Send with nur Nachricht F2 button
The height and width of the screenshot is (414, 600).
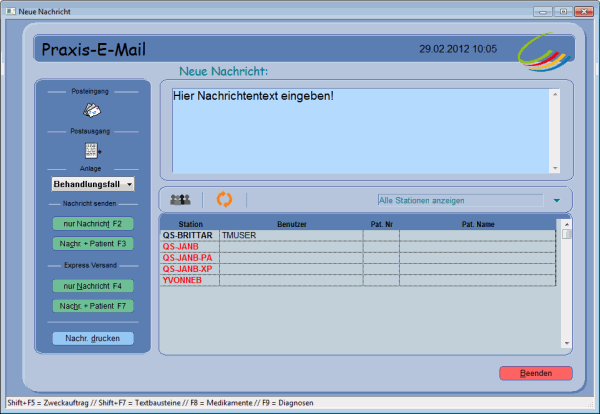[x=92, y=224]
